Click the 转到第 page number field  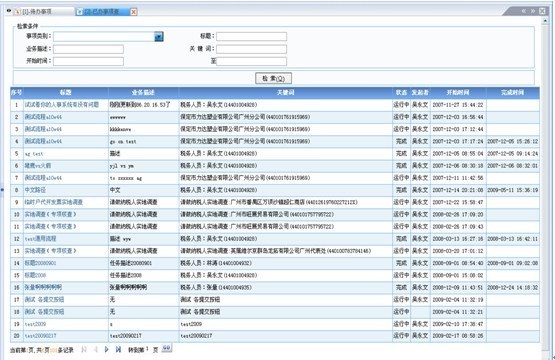click(x=148, y=349)
